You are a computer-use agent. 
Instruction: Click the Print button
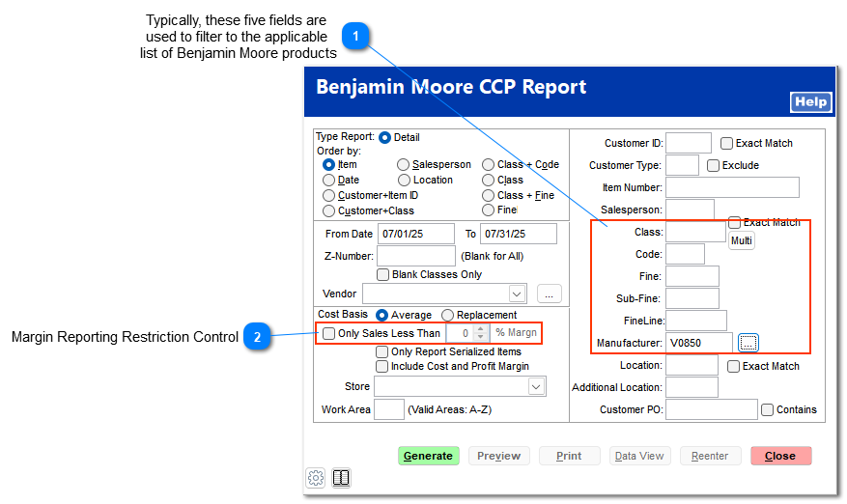coord(570,456)
